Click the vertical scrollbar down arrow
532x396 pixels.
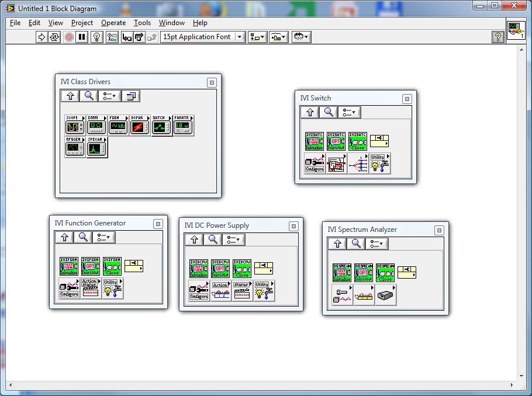pyautogui.click(x=521, y=376)
